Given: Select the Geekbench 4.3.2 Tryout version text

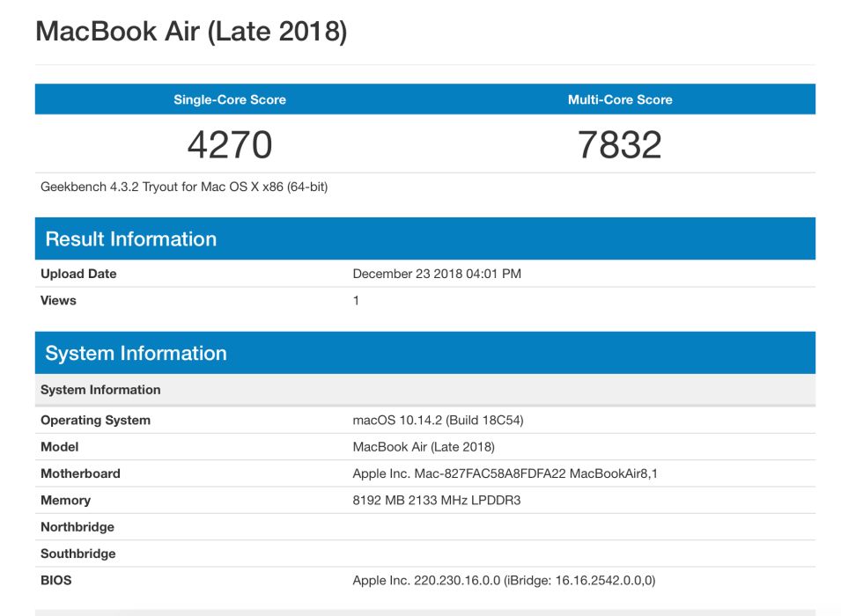Looking at the screenshot, I should pos(184,187).
